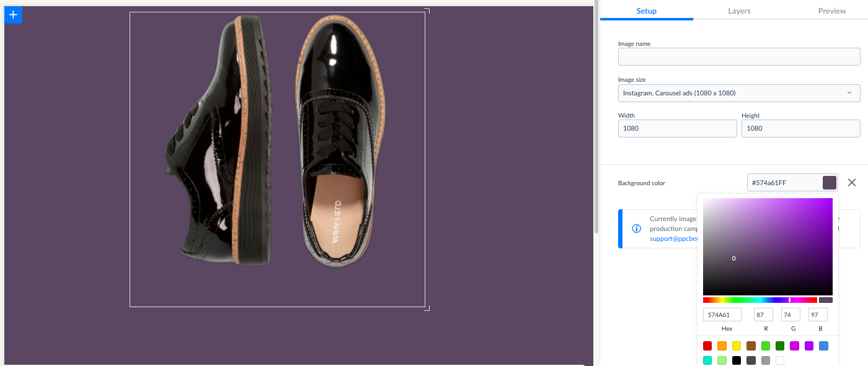Click the Height input field

800,129
